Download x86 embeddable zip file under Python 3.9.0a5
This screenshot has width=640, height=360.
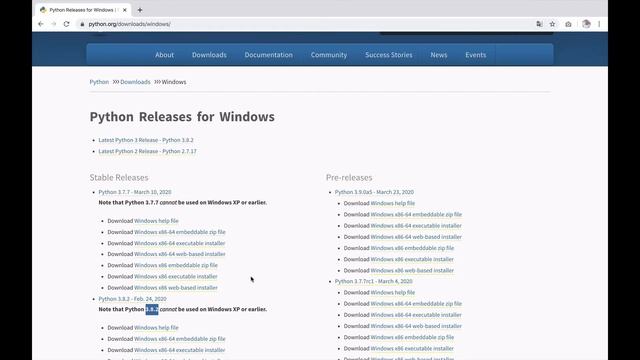[412, 248]
